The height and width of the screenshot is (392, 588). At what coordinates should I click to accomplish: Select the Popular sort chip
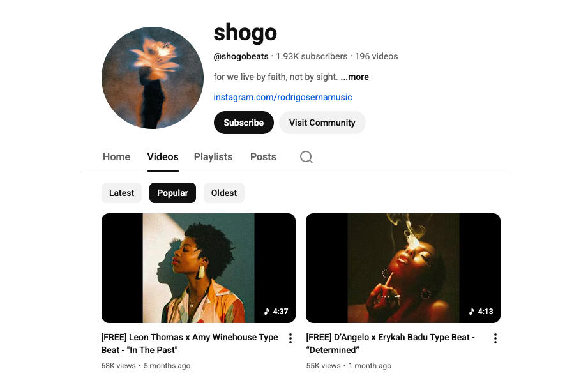coord(172,193)
